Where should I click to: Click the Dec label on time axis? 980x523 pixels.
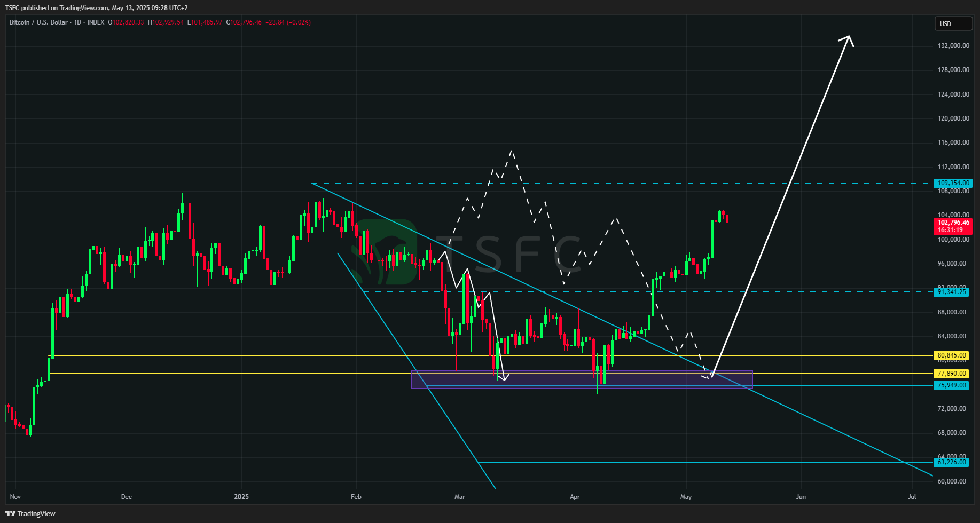coord(126,497)
